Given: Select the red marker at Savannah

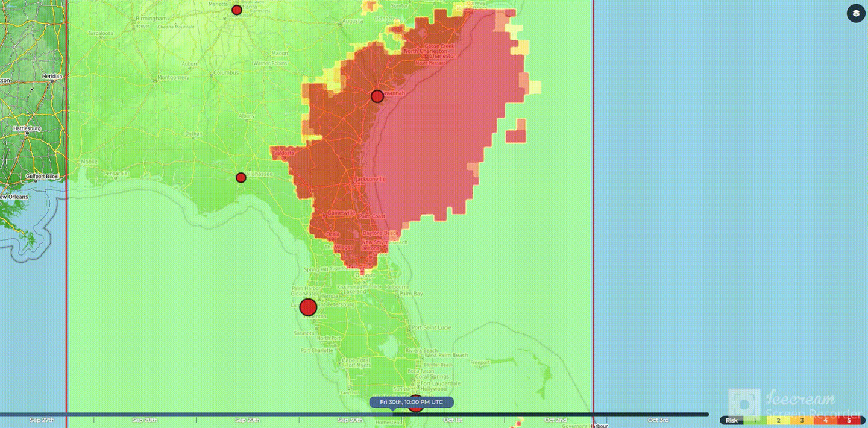Looking at the screenshot, I should tap(377, 96).
